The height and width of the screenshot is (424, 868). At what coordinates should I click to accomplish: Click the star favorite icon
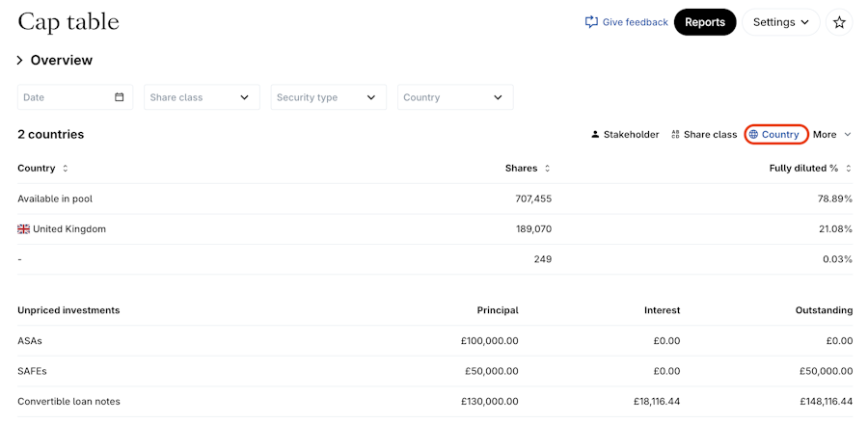(839, 22)
